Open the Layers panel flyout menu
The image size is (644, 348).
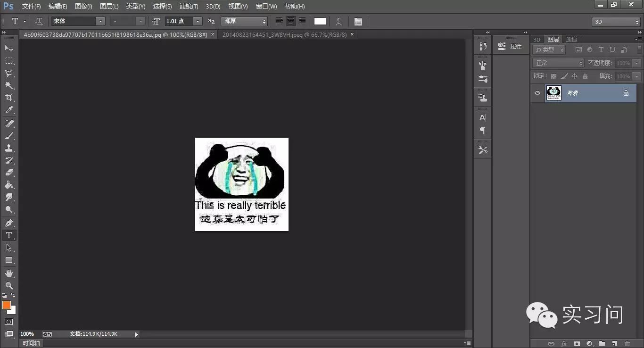click(x=639, y=39)
